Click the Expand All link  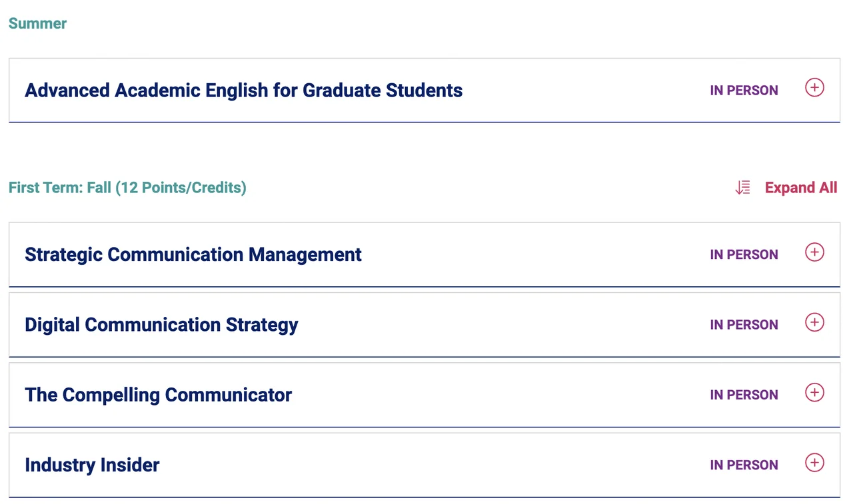800,188
